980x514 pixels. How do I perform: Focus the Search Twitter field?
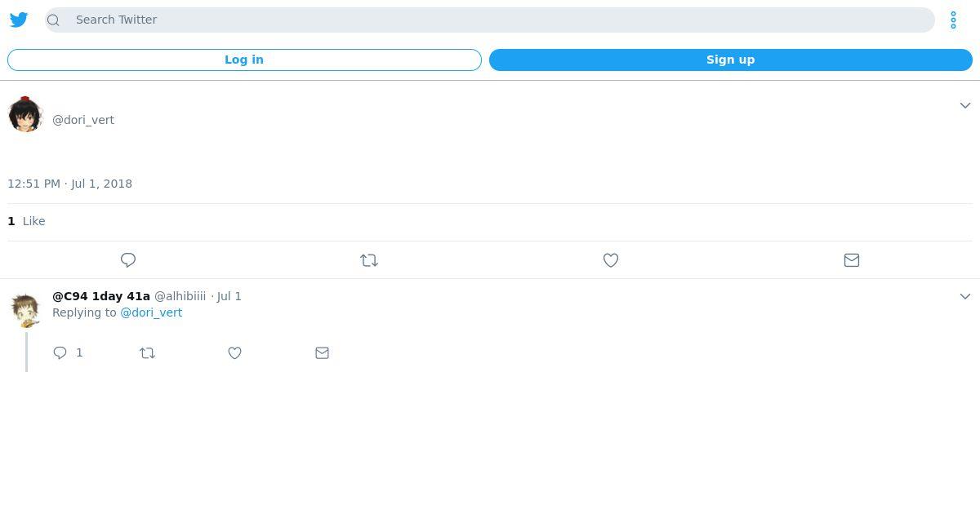click(490, 20)
